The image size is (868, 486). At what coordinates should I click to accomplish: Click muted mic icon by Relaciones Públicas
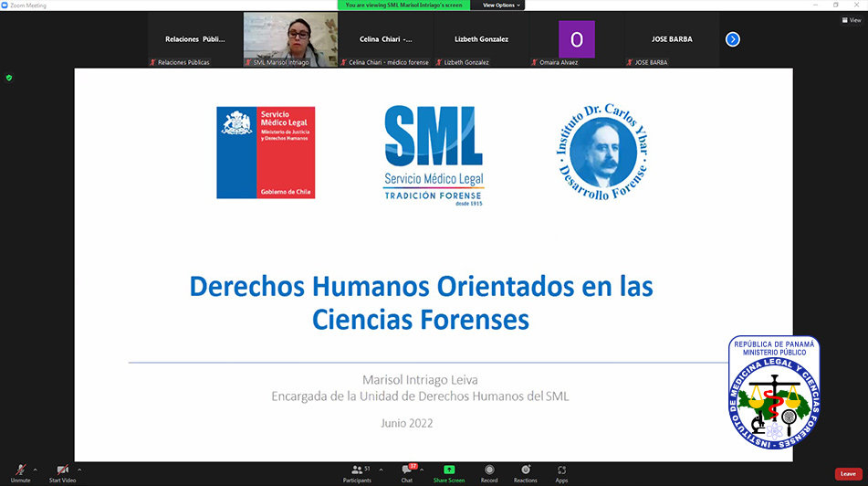(x=152, y=62)
